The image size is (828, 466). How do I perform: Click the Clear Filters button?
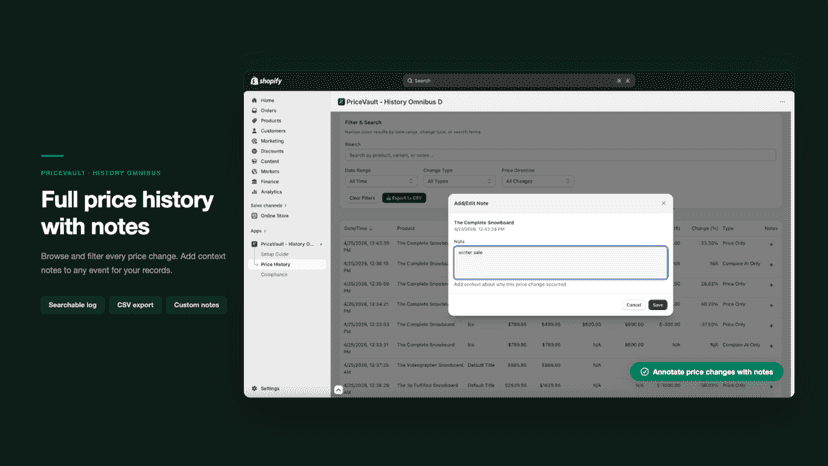click(x=362, y=198)
